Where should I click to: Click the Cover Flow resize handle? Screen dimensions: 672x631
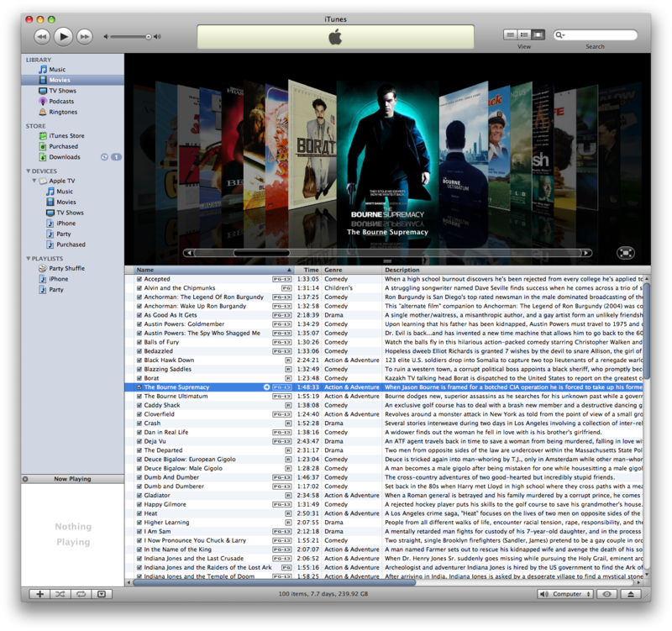[x=387, y=261]
